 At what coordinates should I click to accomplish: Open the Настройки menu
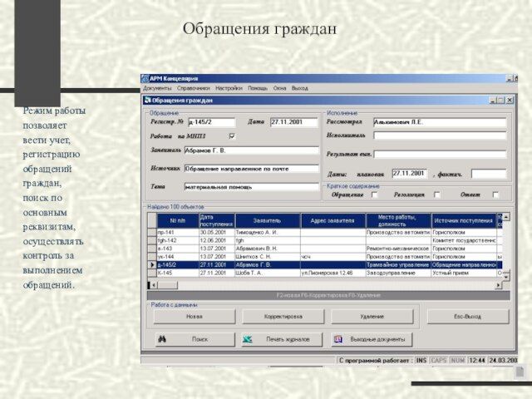[x=229, y=88]
